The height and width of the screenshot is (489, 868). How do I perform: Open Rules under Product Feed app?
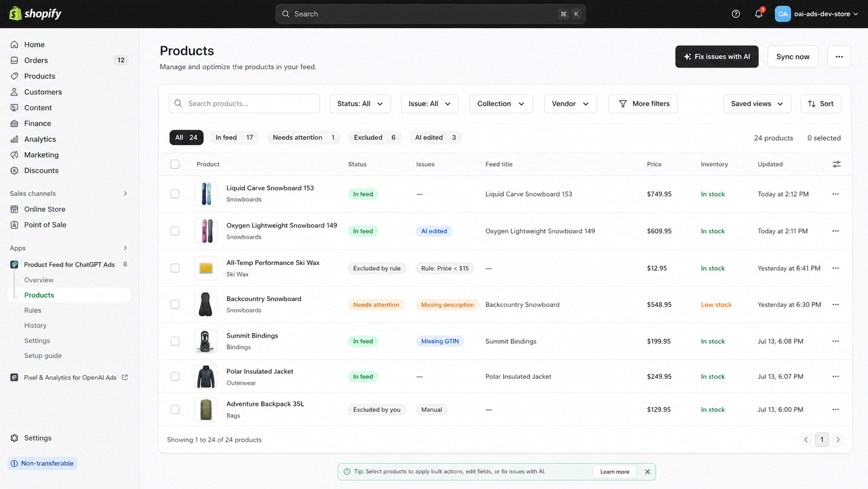point(33,310)
